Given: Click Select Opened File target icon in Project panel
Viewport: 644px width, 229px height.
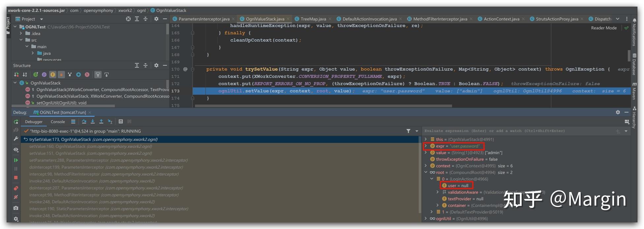Looking at the screenshot, I should pos(128,19).
